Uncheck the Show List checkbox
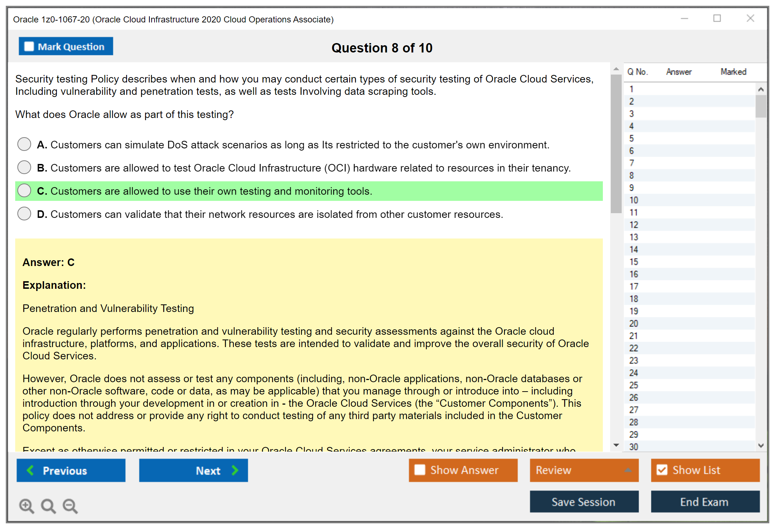Image resolution: width=778 pixels, height=532 pixels. click(662, 470)
